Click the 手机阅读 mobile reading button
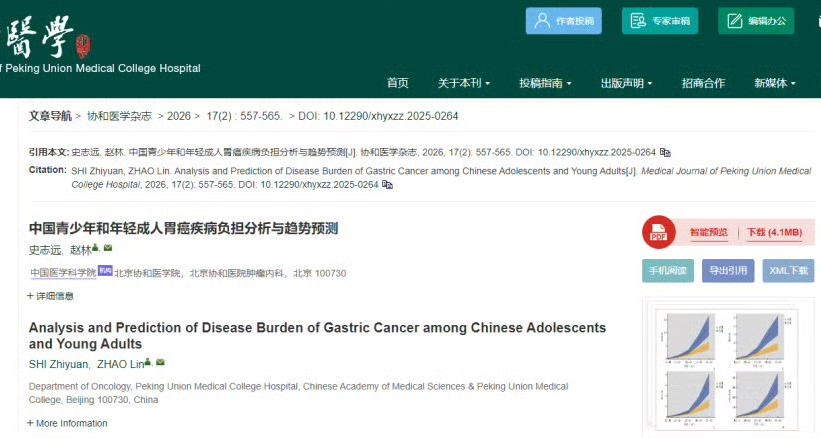The height and width of the screenshot is (438, 821). click(x=668, y=271)
